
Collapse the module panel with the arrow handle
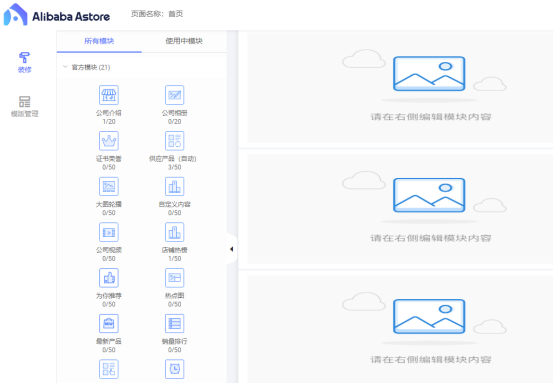[x=231, y=249]
